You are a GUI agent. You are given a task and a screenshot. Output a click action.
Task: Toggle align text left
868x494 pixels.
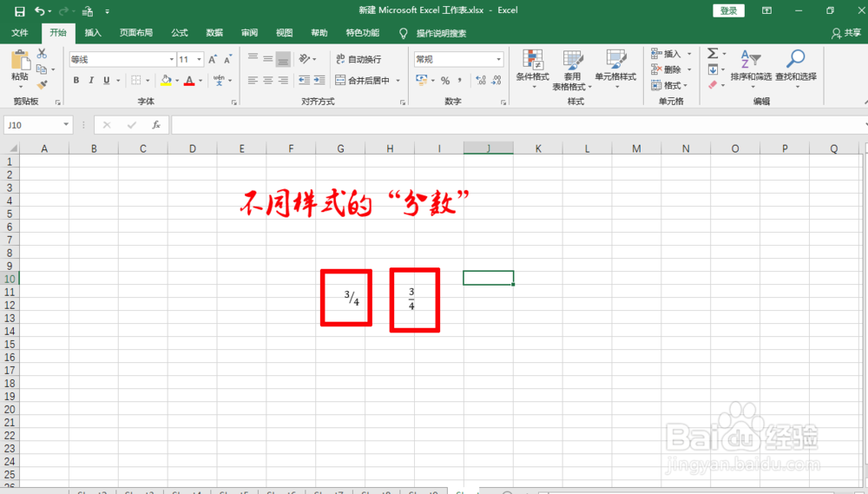(253, 80)
